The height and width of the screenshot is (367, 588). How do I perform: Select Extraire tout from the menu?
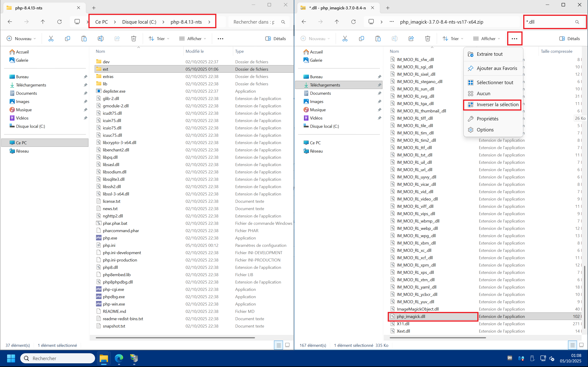point(489,54)
